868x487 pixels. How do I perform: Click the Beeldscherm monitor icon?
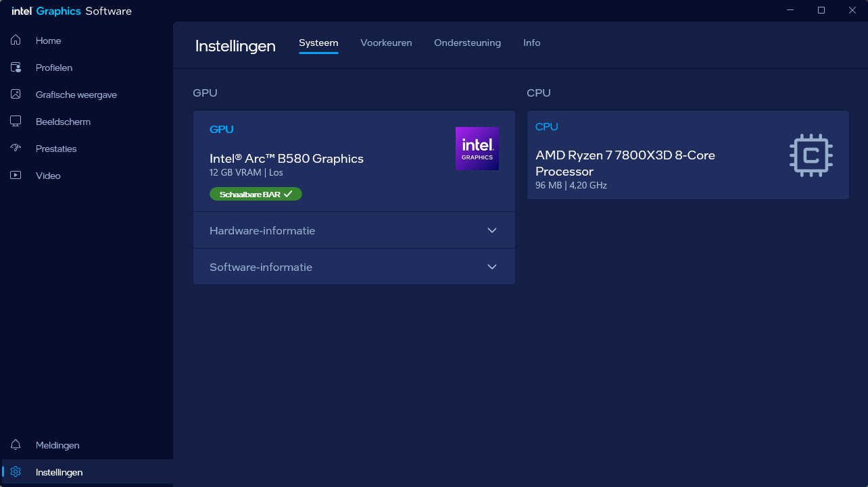16,122
